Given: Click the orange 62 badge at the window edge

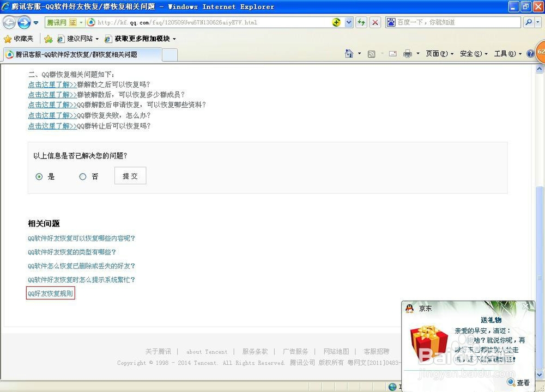Looking at the screenshot, I should tap(541, 52).
